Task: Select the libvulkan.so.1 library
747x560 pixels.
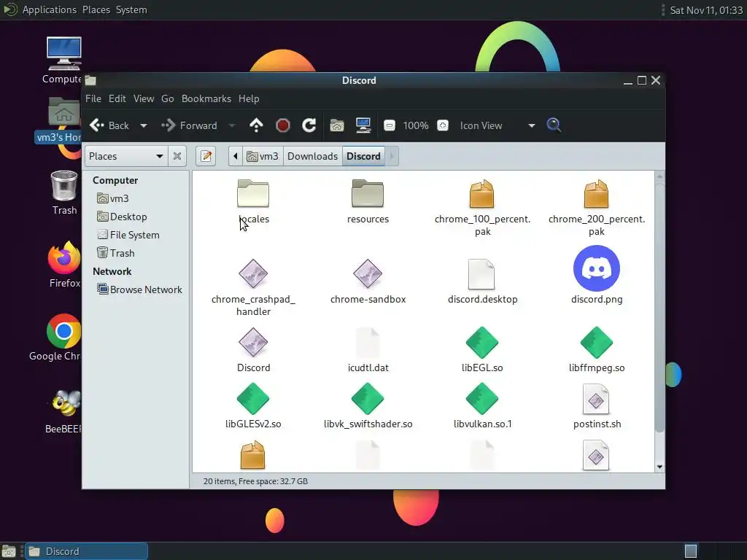Action: (481, 405)
